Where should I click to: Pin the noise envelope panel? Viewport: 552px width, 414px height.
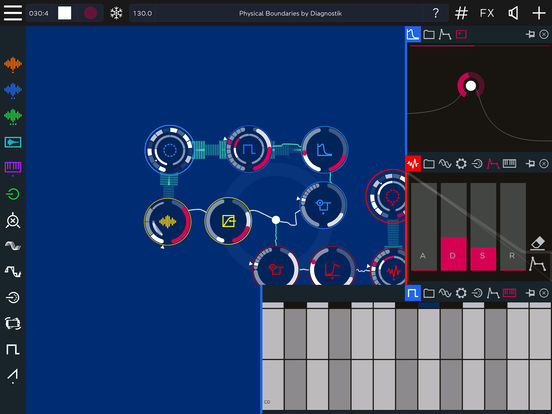coord(530,164)
